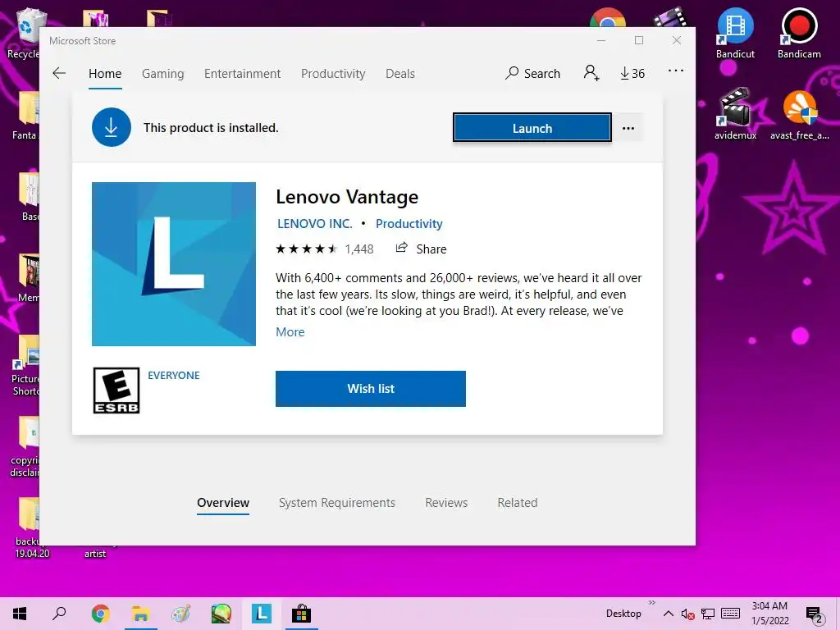Viewport: 840px width, 630px height.
Task: Open the Reviews tab
Action: point(446,503)
